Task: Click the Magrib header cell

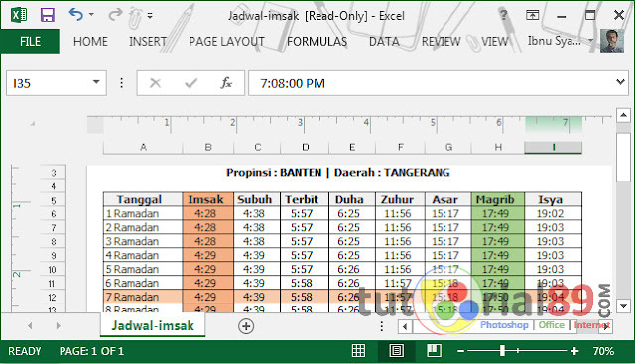Action: (498, 199)
